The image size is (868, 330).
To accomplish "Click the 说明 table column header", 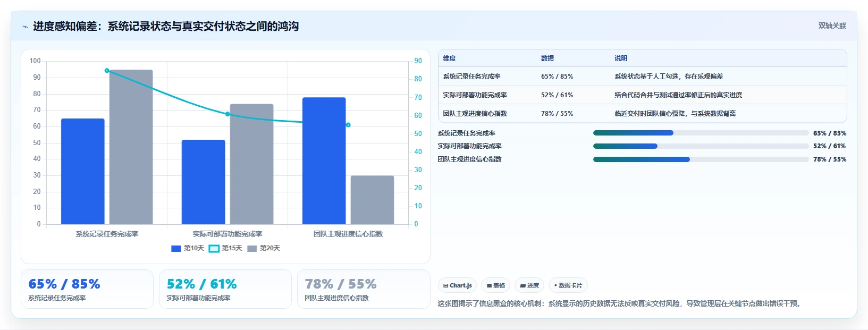I will pyautogui.click(x=621, y=58).
